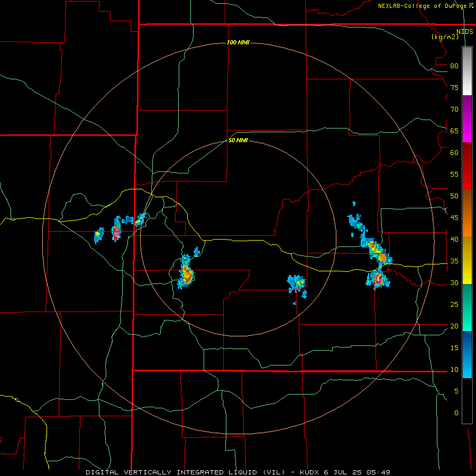Click the magenta-core storm cell in the southeast

378,278
